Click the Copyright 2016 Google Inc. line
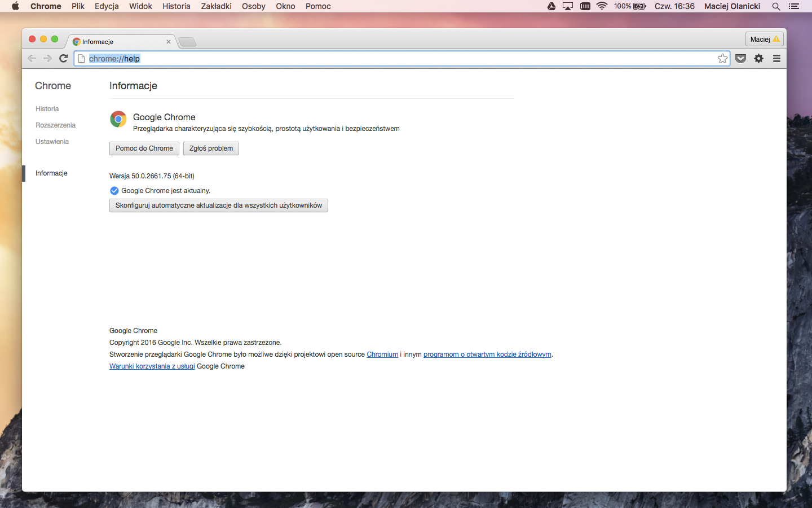The width and height of the screenshot is (812, 508). (195, 343)
